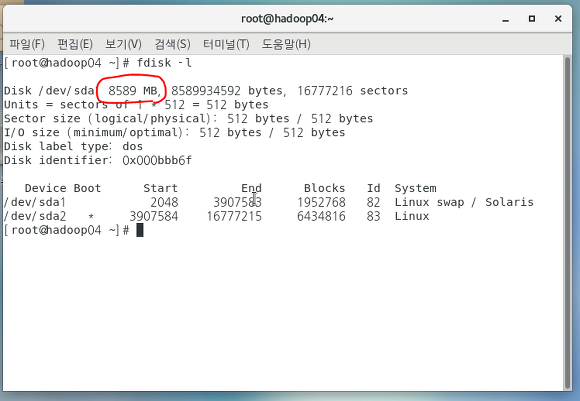
Task: Open the 검색(S) menu
Action: point(172,44)
